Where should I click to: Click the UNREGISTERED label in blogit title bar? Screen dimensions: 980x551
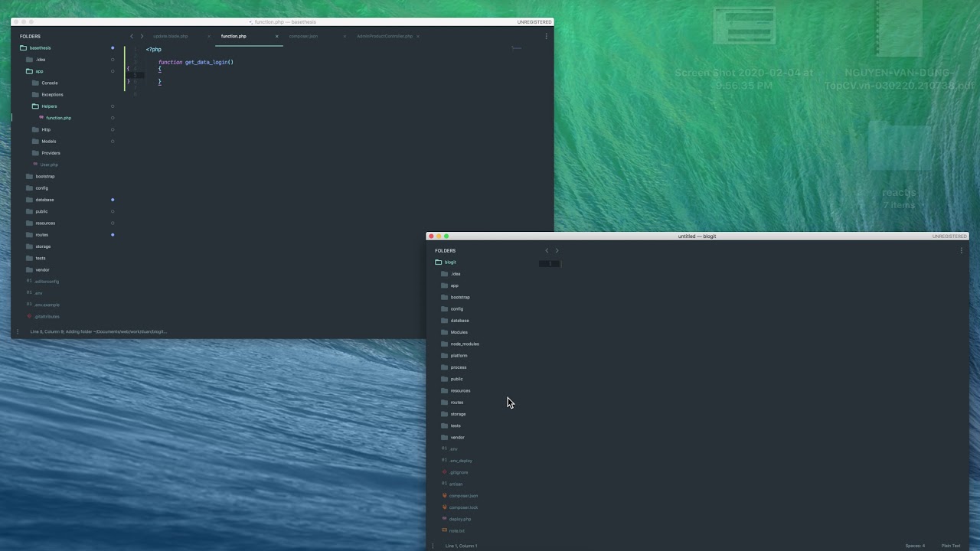tap(949, 236)
